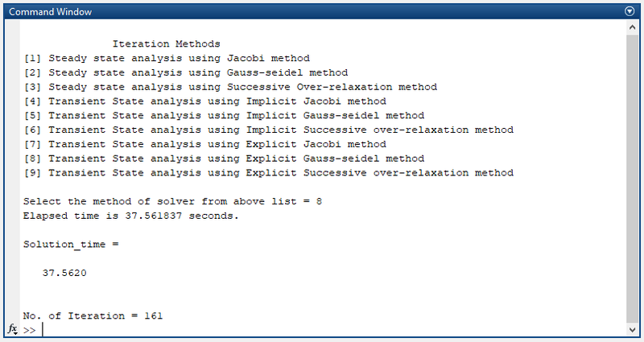This screenshot has height=342, width=644.
Task: Click the 37.5620 output value
Action: (64, 273)
